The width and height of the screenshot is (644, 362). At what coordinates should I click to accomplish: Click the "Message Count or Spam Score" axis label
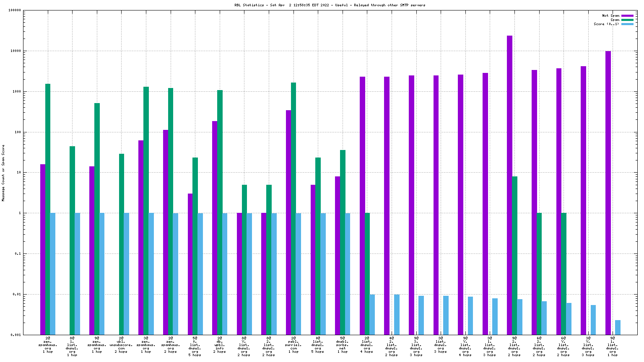3,173
